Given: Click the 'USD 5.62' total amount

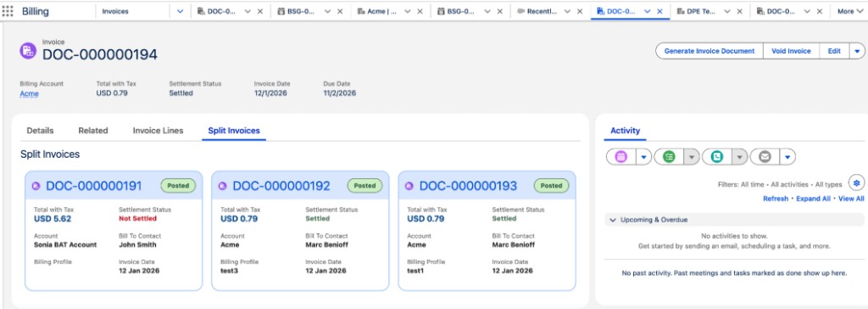Looking at the screenshot, I should tap(53, 218).
